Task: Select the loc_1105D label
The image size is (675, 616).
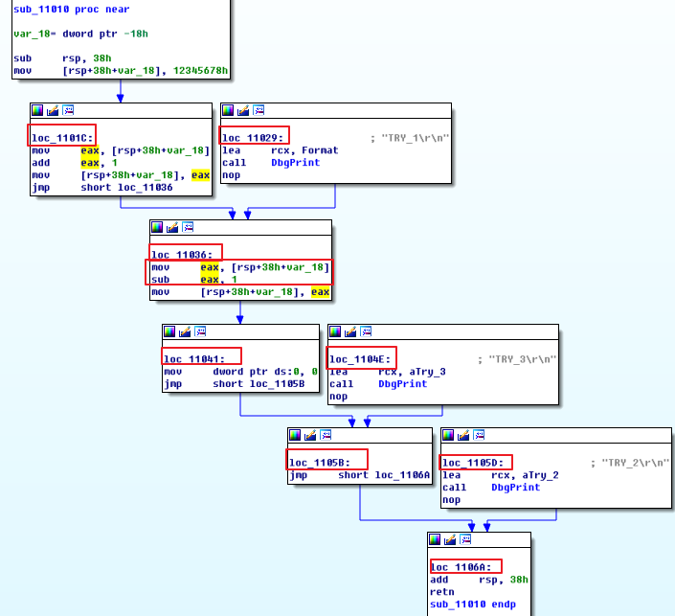Action: point(473,463)
